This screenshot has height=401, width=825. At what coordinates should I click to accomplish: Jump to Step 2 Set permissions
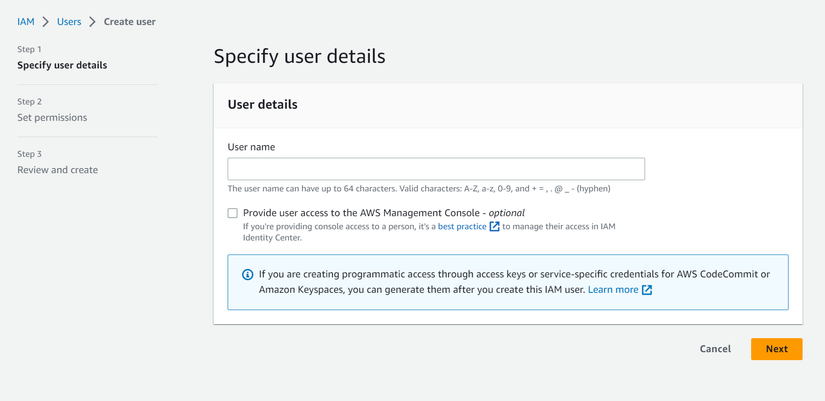coord(52,117)
